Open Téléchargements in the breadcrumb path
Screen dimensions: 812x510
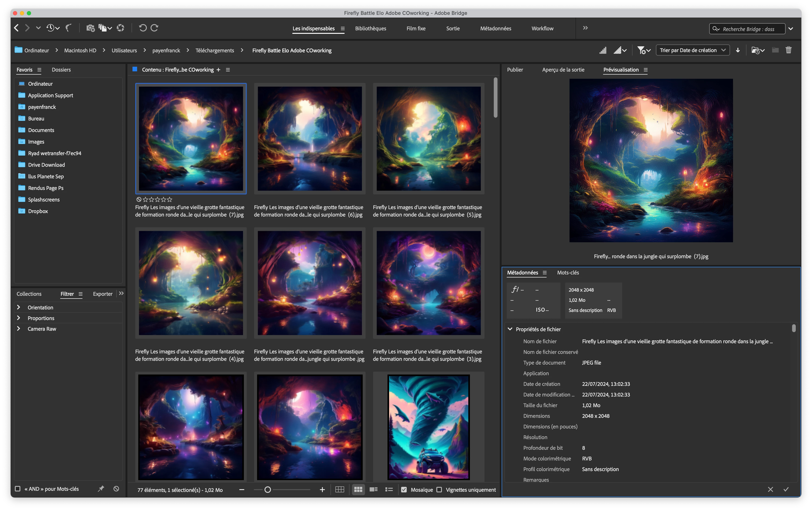pyautogui.click(x=214, y=50)
